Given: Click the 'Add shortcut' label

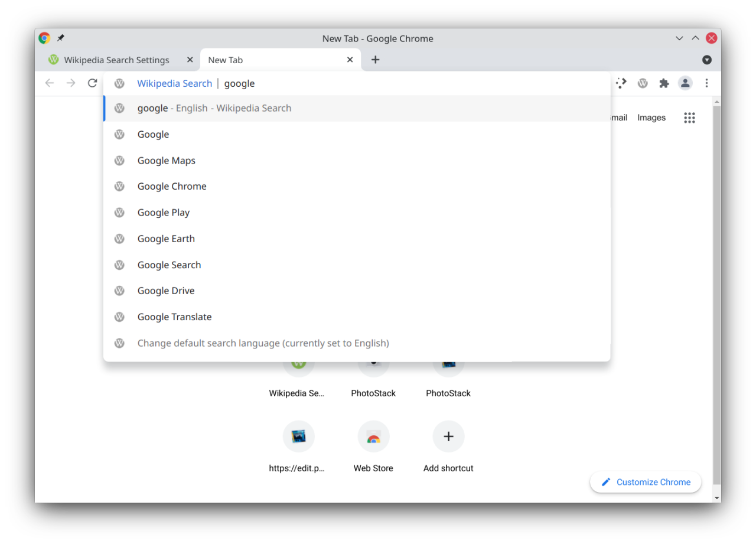Looking at the screenshot, I should click(x=448, y=468).
